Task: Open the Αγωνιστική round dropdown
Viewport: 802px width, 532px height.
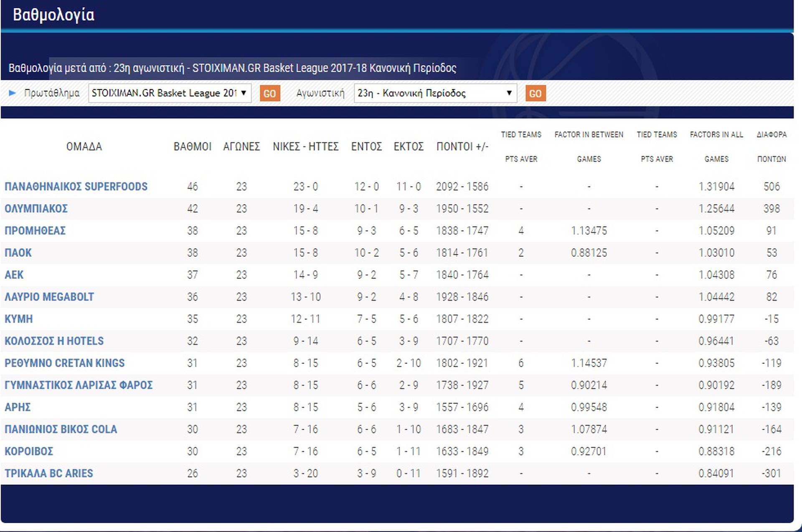Action: click(435, 93)
